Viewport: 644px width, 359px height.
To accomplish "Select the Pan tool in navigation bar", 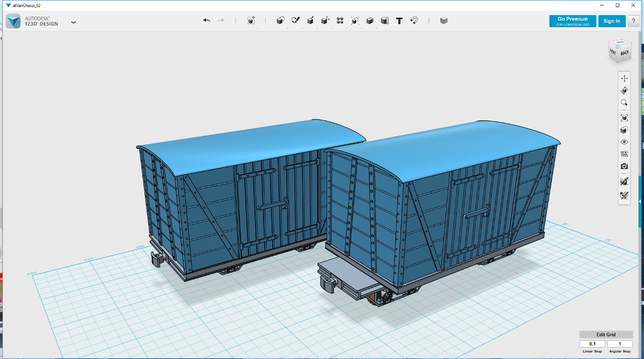I will point(624,79).
